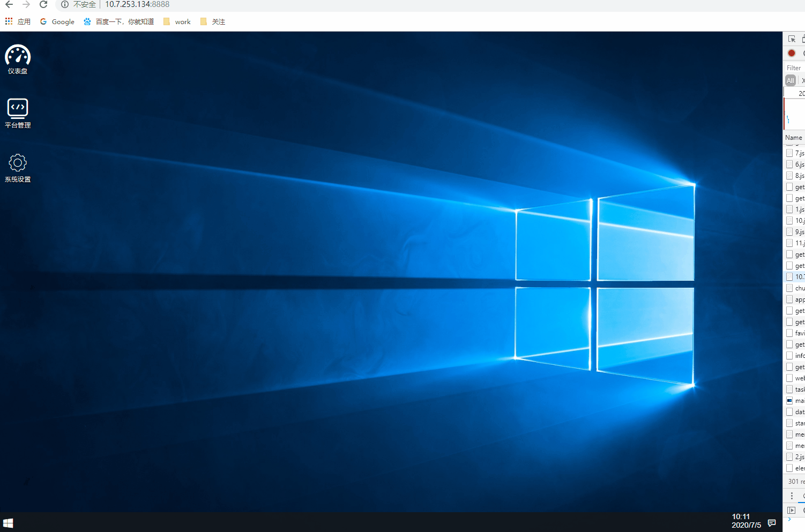Viewport: 805px width, 532px height.
Task: Select the 9.js request row
Action: 795,232
